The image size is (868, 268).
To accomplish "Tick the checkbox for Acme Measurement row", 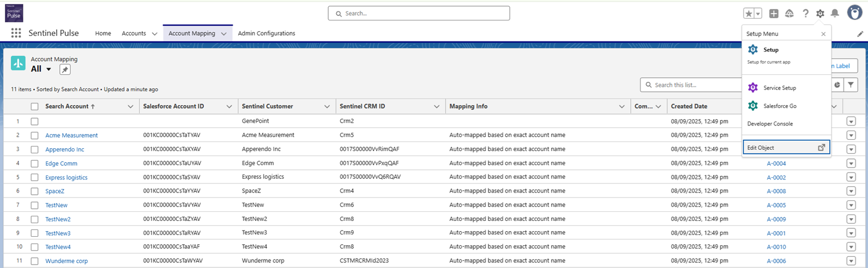I will (35, 136).
